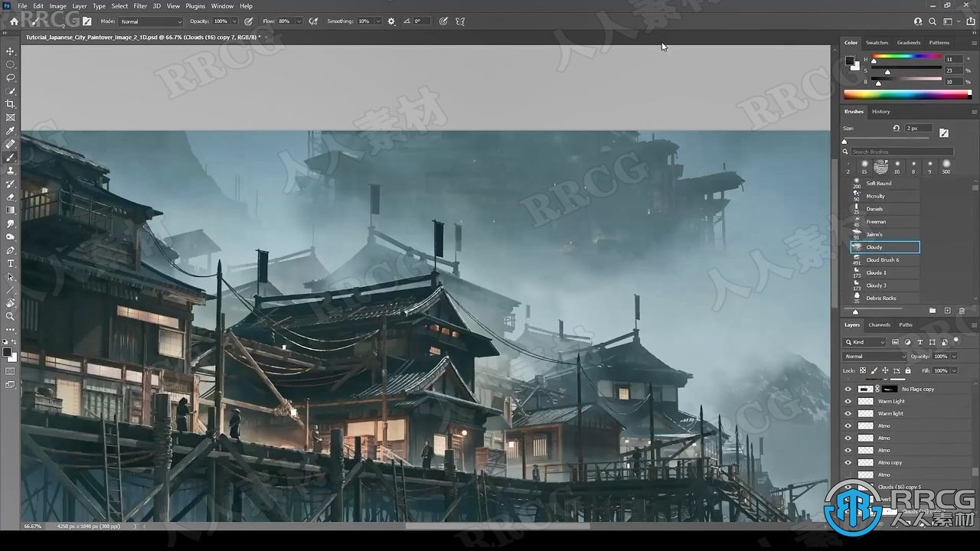
Task: Open the Brushes panel menu
Action: point(974,112)
